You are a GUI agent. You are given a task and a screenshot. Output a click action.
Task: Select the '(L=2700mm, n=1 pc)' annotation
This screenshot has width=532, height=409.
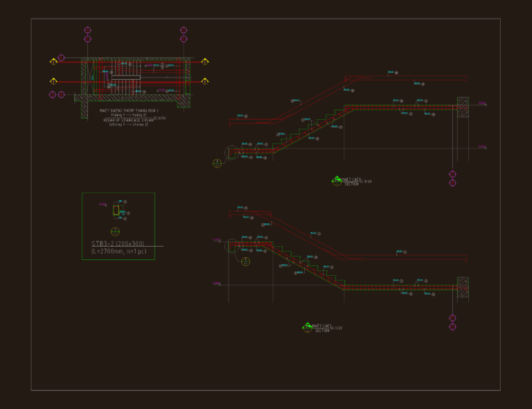point(118,251)
